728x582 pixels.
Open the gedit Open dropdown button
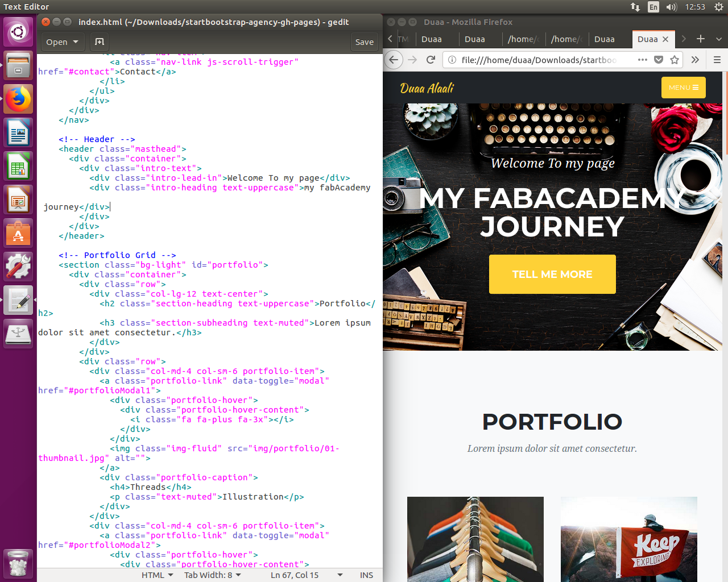point(62,42)
